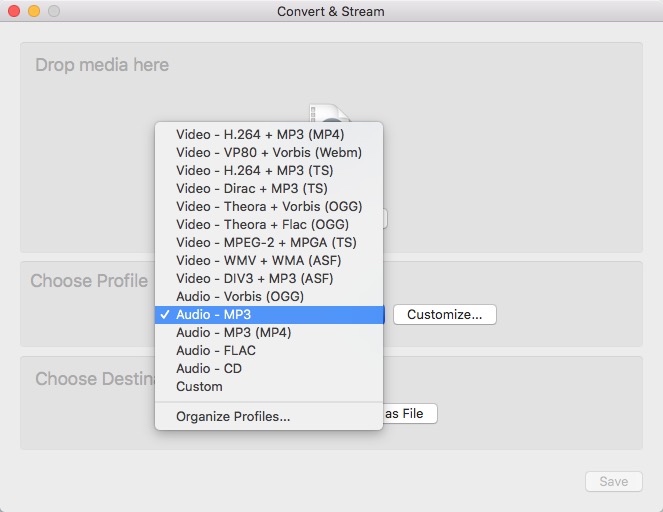This screenshot has width=663, height=512.
Task: Choose Video - VP80 + Vorbis (Webm) profile
Action: [x=269, y=153]
